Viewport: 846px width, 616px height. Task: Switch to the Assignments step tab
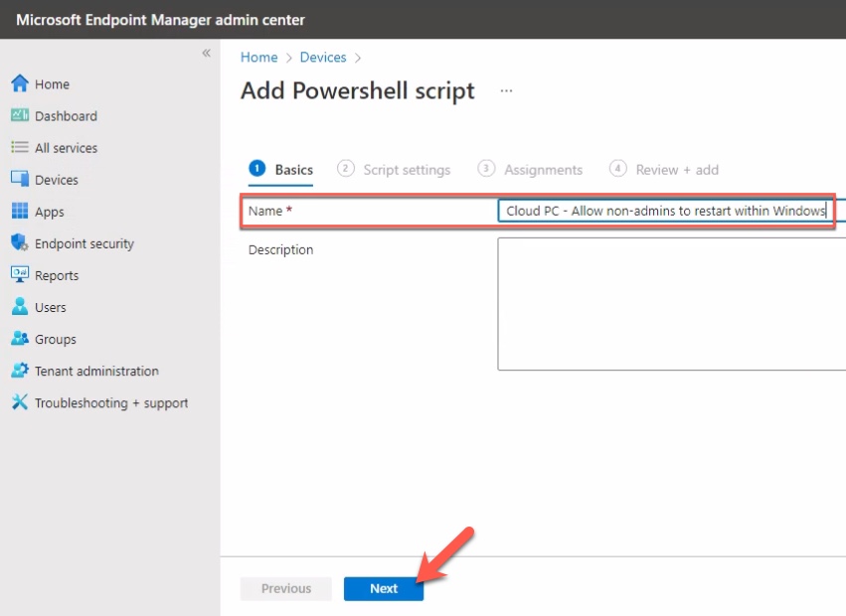point(531,169)
